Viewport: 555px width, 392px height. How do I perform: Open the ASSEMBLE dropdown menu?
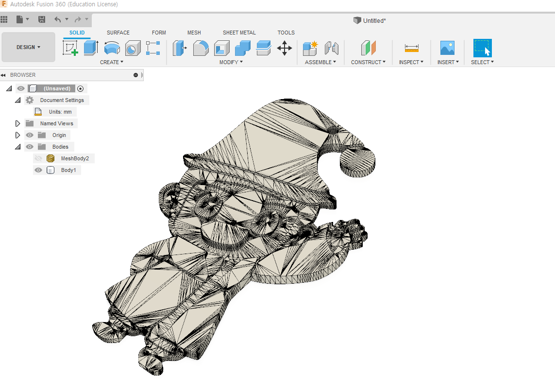click(x=320, y=62)
